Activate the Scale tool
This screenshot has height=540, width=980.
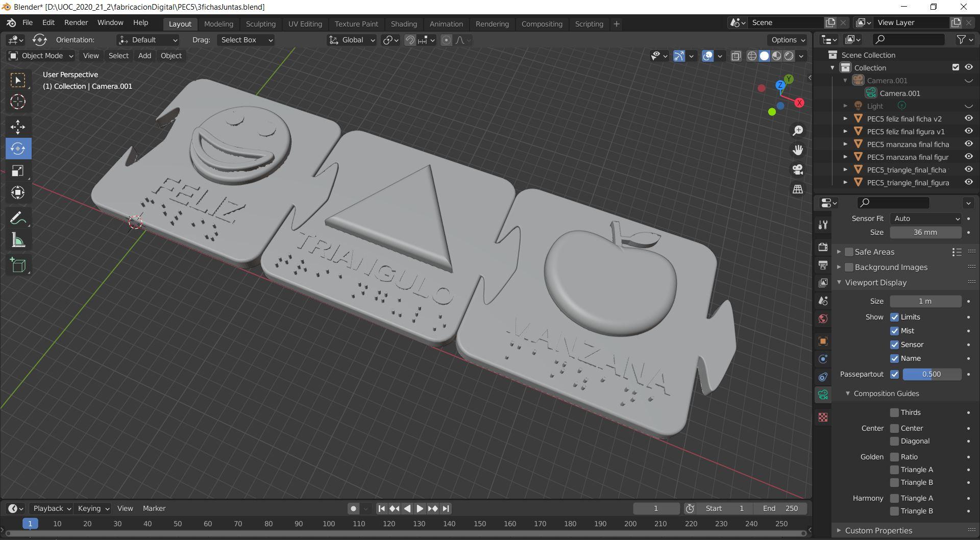(18, 170)
